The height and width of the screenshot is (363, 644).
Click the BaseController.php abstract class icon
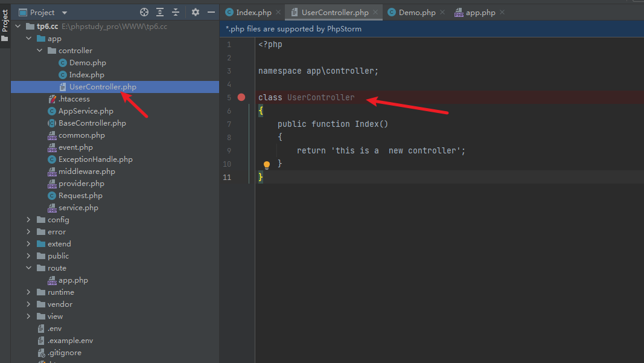click(x=52, y=123)
